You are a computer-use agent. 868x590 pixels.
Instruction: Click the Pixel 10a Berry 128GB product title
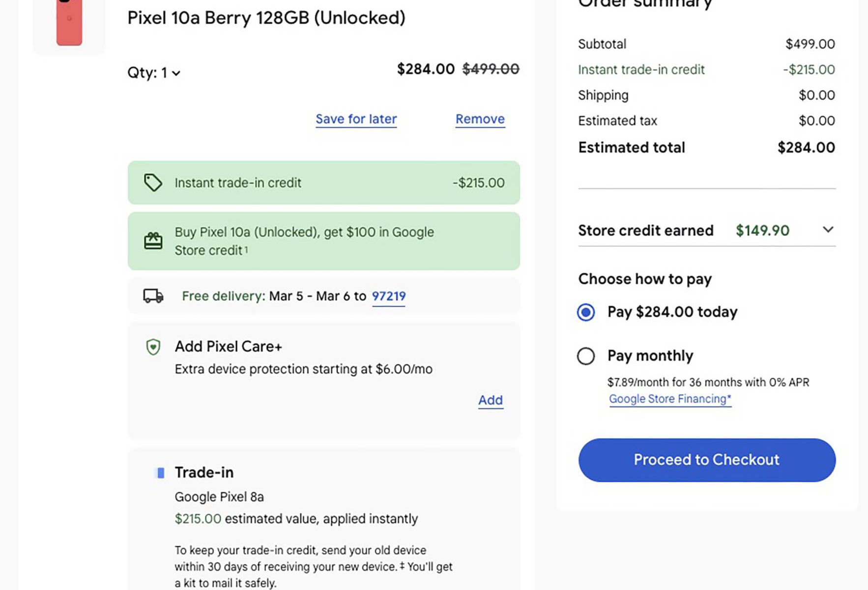coord(266,18)
